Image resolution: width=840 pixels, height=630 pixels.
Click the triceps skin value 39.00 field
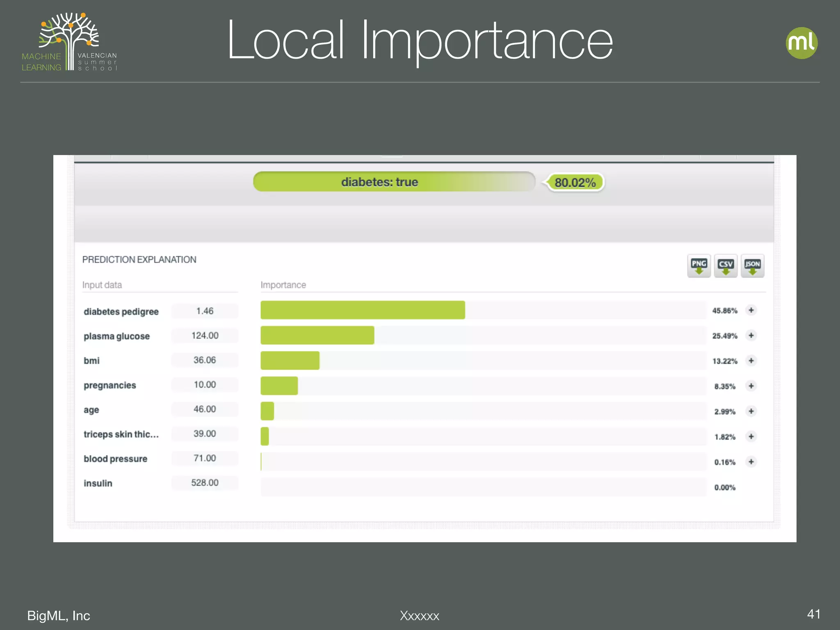coord(205,434)
